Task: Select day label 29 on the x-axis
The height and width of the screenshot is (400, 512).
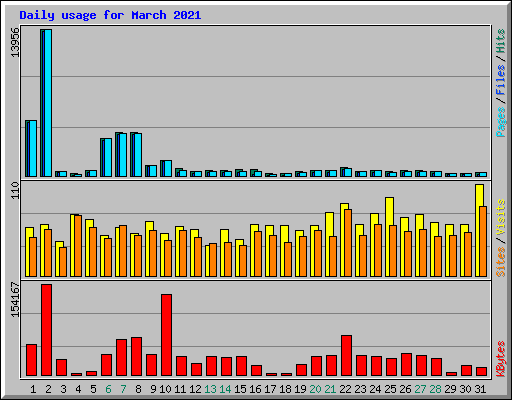Action: [450, 389]
